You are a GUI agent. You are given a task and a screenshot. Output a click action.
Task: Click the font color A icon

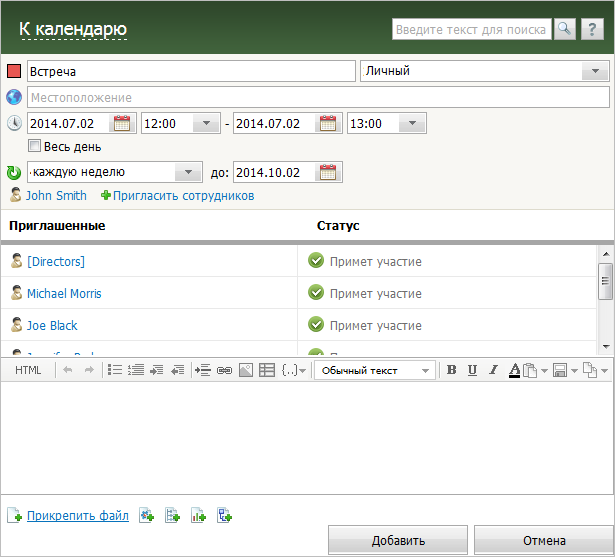[x=514, y=370]
